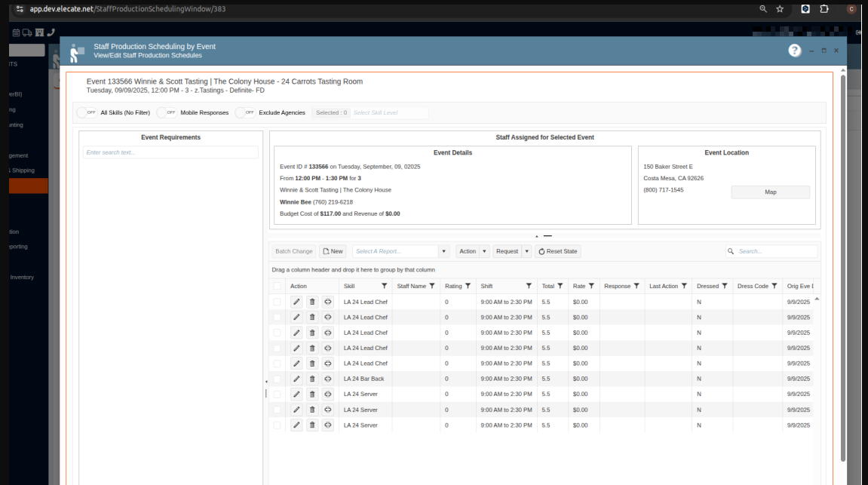Toggle the All Skills (No Filter) switch
This screenshot has width=868, height=485.
click(x=87, y=112)
